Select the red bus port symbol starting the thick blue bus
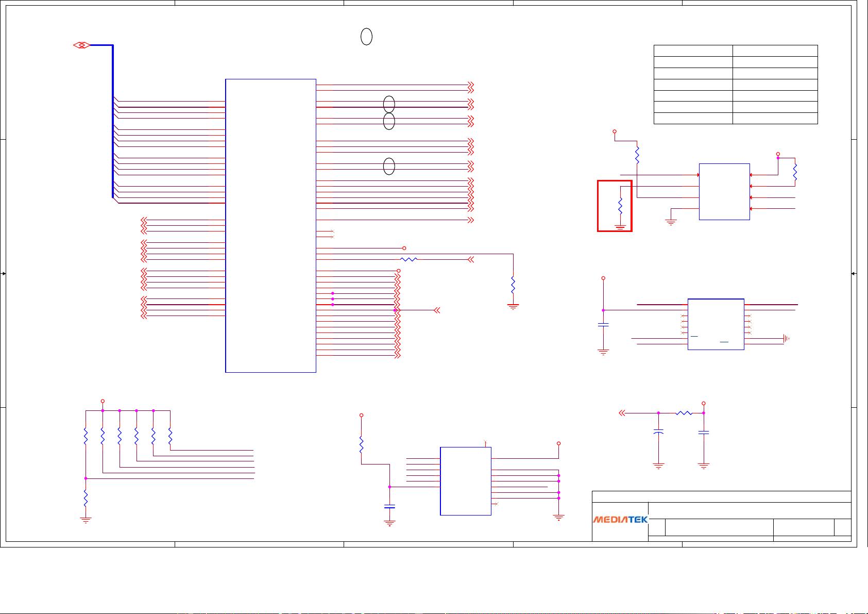 click(82, 45)
